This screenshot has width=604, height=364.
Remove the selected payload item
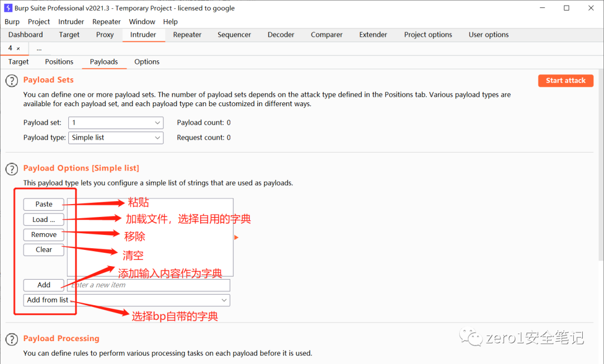pyautogui.click(x=44, y=235)
